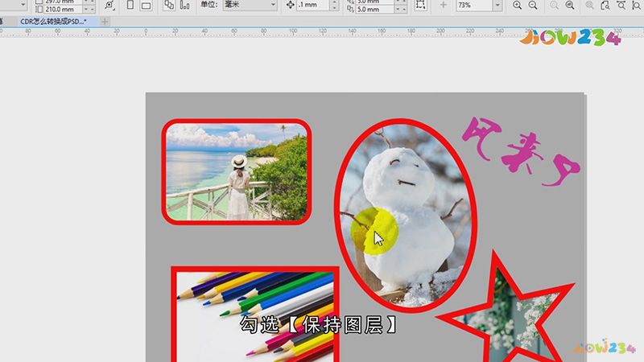Click the zoom to selected icon

pyautogui.click(x=554, y=5)
